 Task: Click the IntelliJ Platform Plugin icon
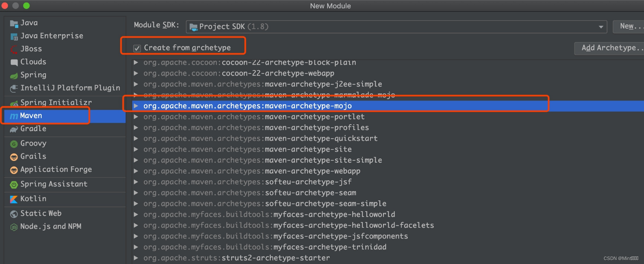[14, 88]
